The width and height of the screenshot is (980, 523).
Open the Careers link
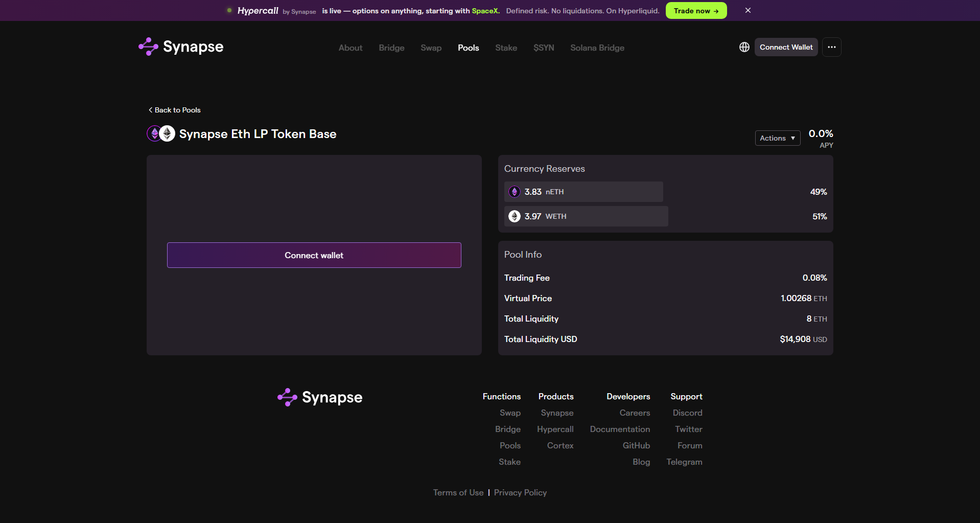point(635,413)
